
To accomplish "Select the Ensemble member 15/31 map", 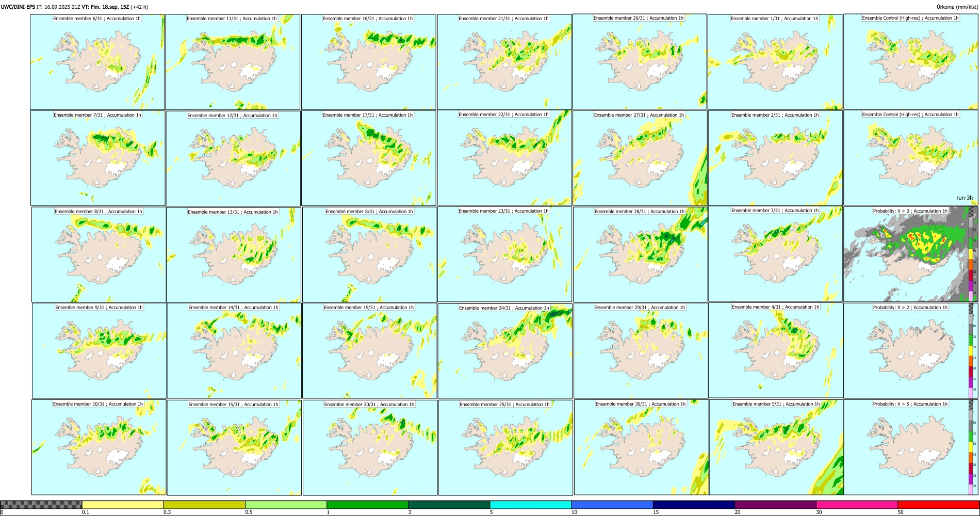I will coord(234,448).
